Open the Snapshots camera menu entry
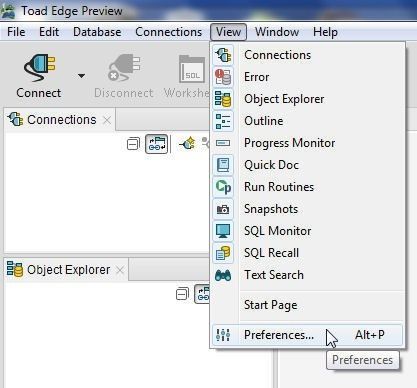This screenshot has width=417, height=388. (307, 209)
